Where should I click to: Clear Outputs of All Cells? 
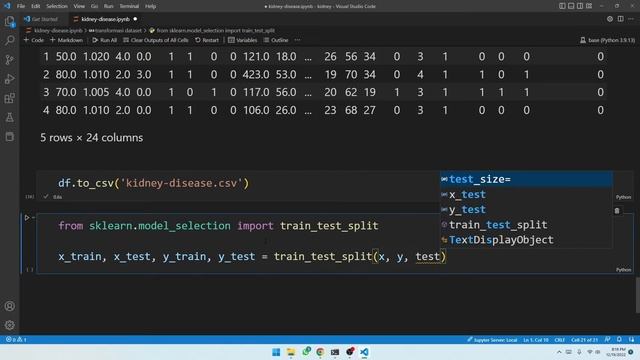click(156, 40)
